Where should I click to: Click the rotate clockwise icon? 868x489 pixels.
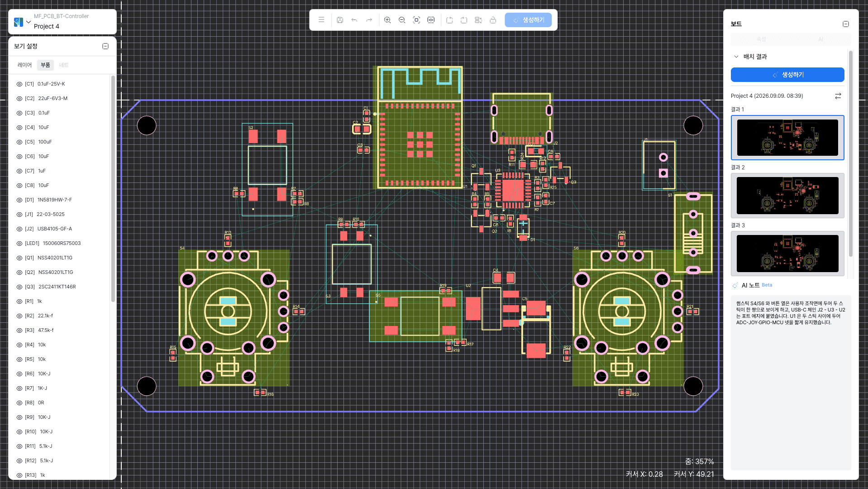[464, 20]
